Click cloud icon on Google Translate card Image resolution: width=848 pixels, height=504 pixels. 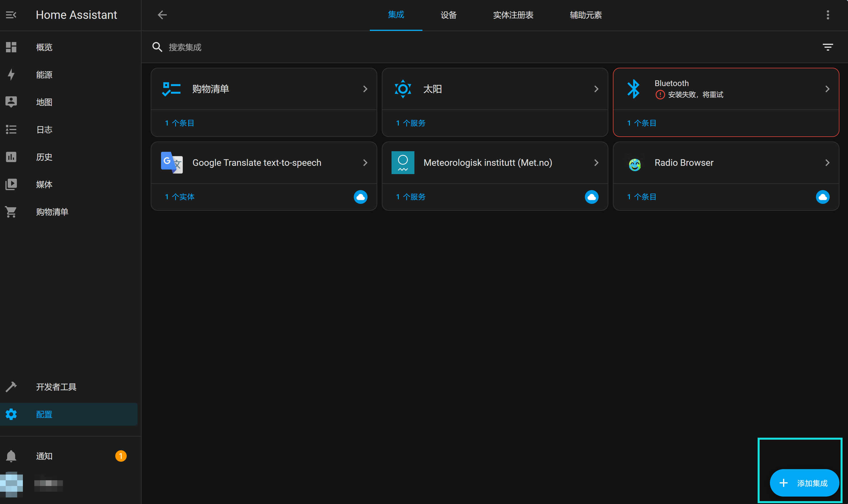(360, 197)
